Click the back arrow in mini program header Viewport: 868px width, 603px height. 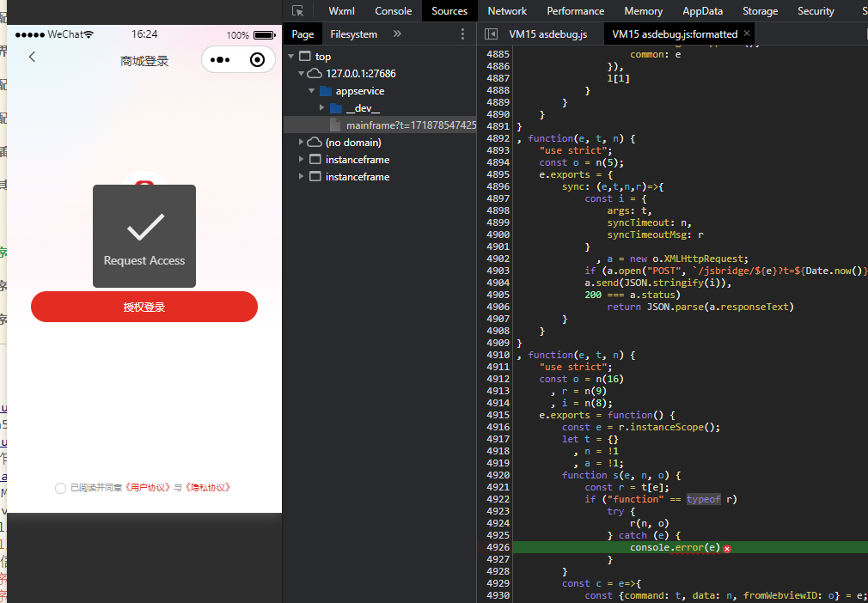click(32, 57)
